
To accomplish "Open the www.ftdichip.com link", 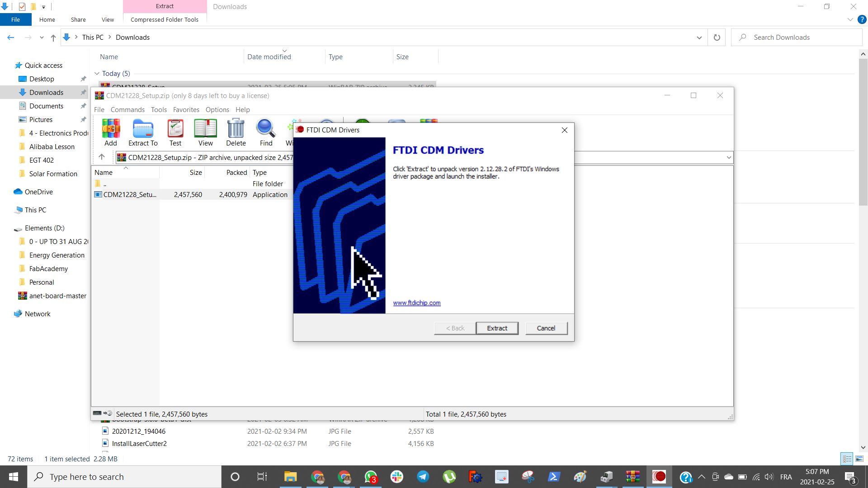I will (416, 303).
